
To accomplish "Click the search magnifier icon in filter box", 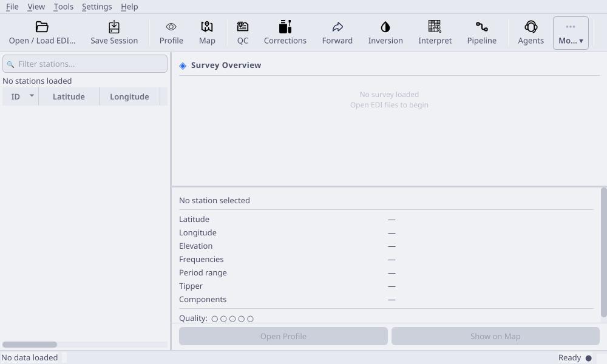I will 10,64.
